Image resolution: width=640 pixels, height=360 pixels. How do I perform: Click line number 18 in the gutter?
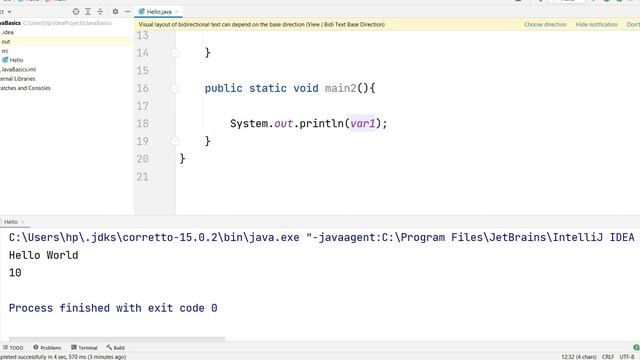(x=142, y=124)
